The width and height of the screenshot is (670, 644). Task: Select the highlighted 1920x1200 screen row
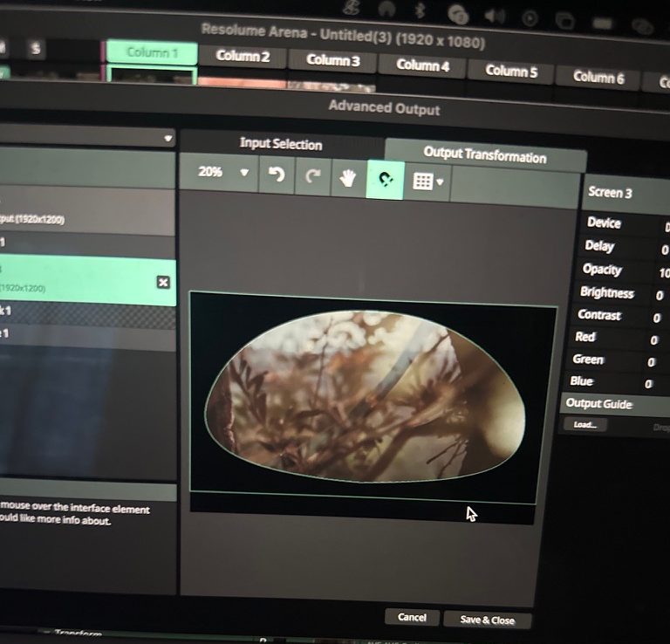click(87, 279)
